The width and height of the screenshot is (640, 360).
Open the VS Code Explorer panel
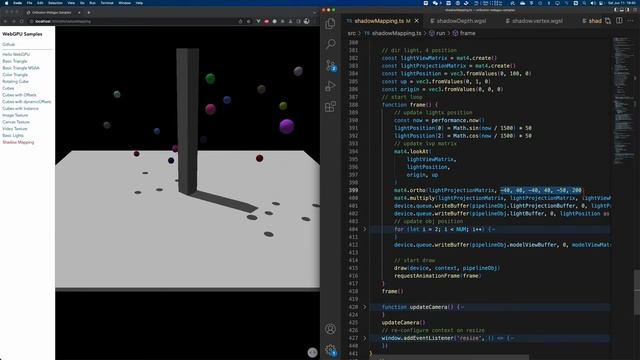pos(331,24)
